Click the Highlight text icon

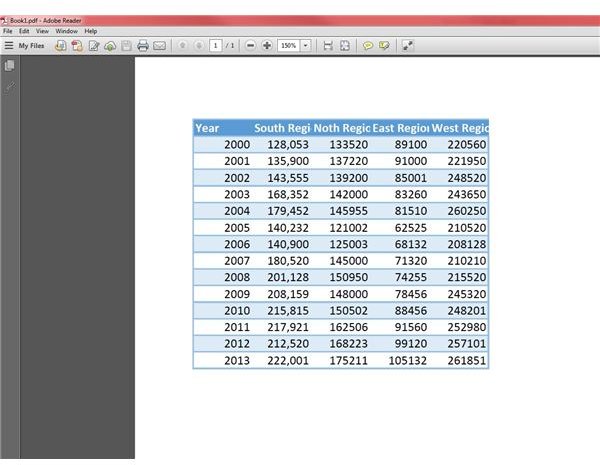tap(384, 46)
